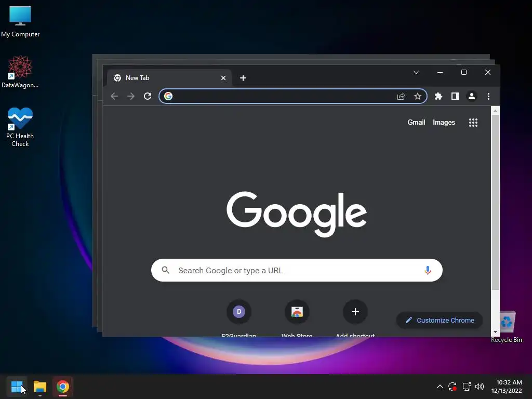Click the Google icon in the address bar
The height and width of the screenshot is (399, 532).
point(168,96)
